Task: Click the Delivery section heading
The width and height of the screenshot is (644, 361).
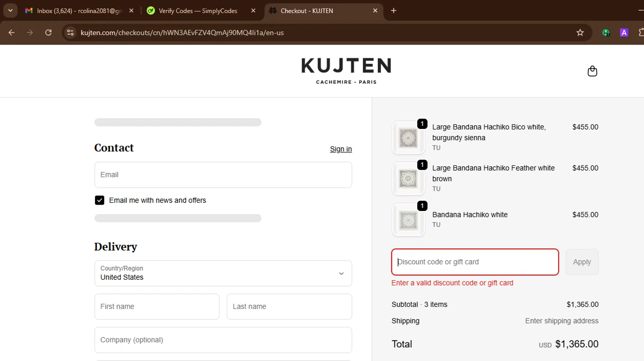Action: 116,247
